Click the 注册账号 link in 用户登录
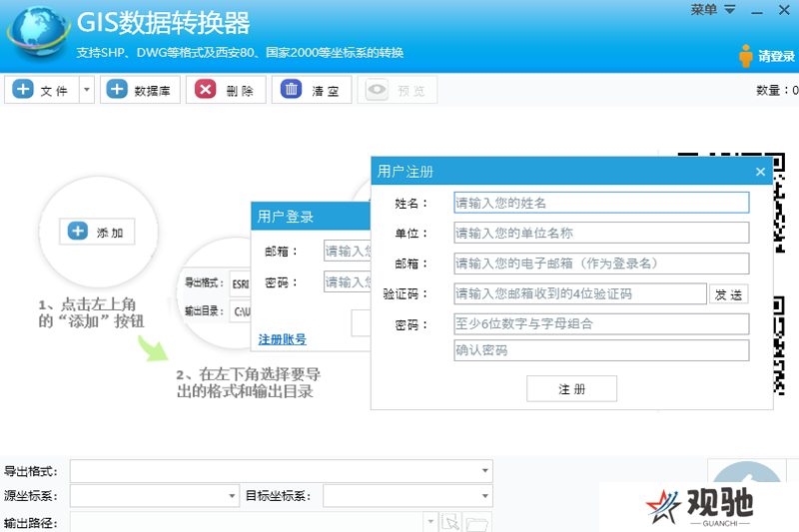This screenshot has width=799, height=532. pos(283,339)
